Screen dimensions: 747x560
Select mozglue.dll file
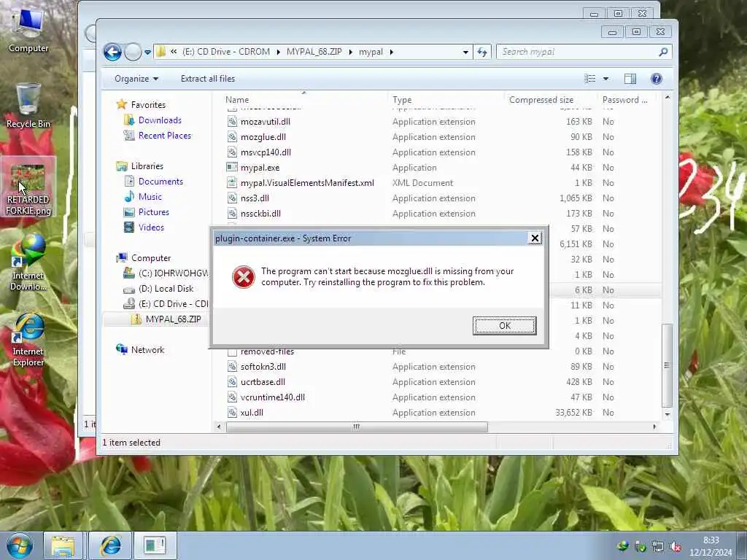click(x=263, y=136)
